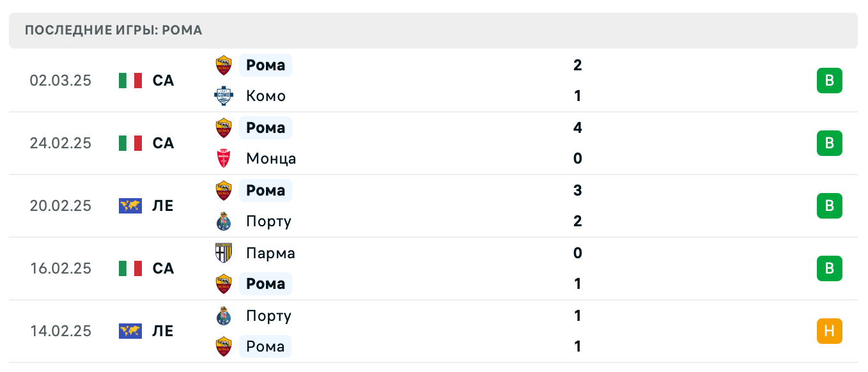The width and height of the screenshot is (868, 372).
Task: Open the Монца team link
Action: click(x=271, y=159)
